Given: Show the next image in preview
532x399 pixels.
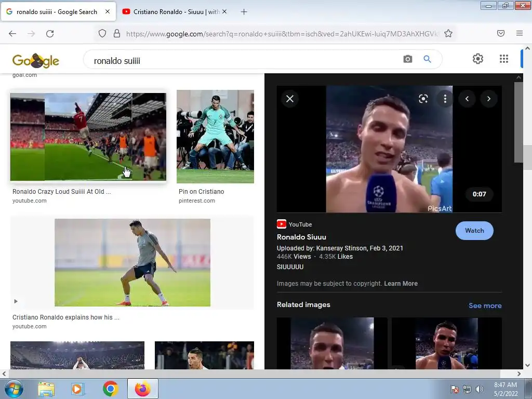Looking at the screenshot, I should [488, 99].
